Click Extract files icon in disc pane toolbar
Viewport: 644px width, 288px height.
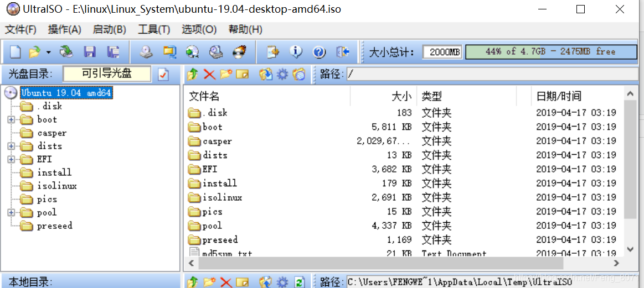click(266, 74)
